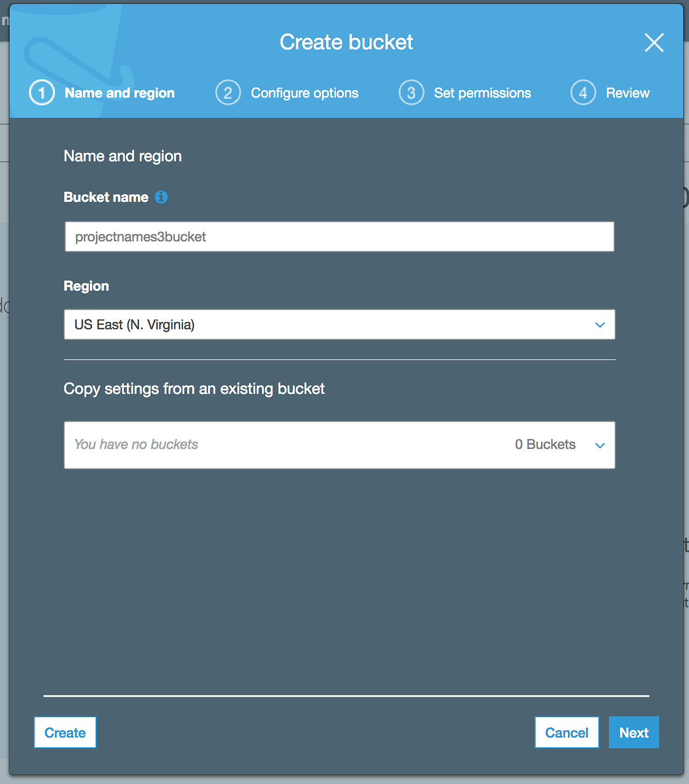Expand the copy settings bucket selector
The image size is (689, 784).
point(339,445)
